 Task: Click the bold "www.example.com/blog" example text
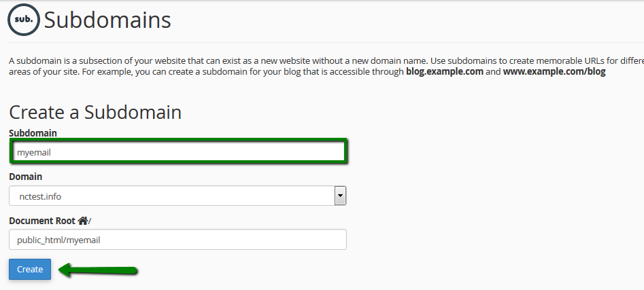tap(554, 72)
